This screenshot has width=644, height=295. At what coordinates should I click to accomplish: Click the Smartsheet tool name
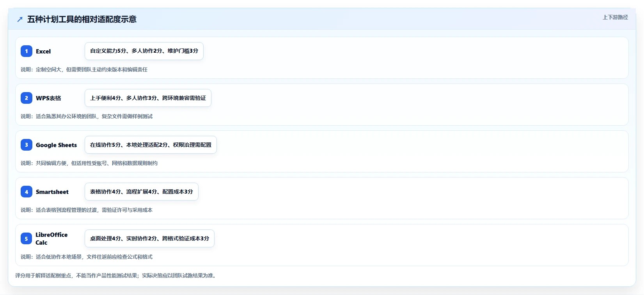(52, 192)
